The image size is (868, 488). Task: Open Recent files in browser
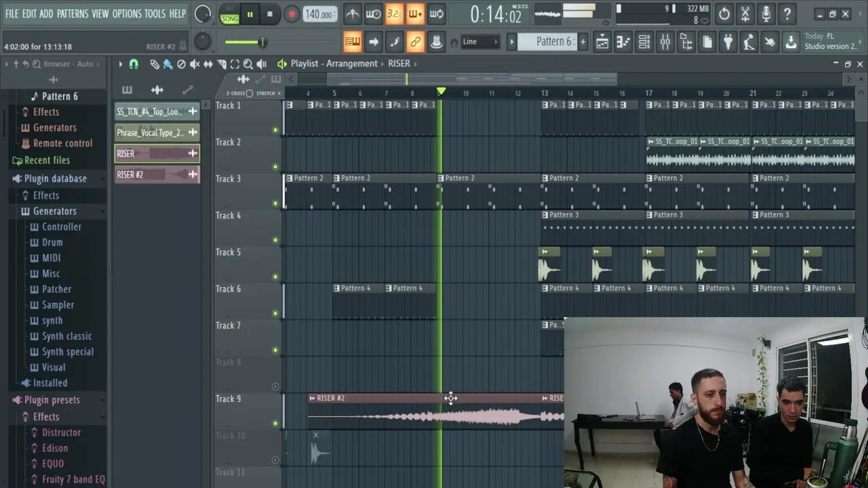(x=41, y=160)
